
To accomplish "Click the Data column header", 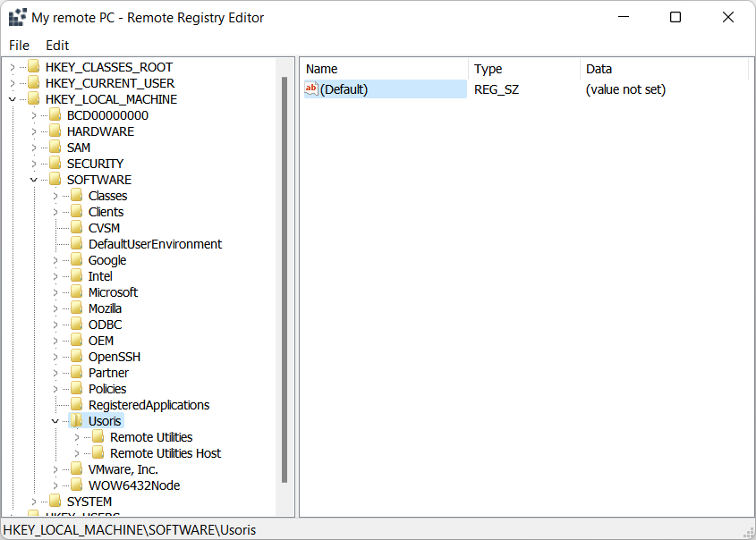I will [x=662, y=69].
